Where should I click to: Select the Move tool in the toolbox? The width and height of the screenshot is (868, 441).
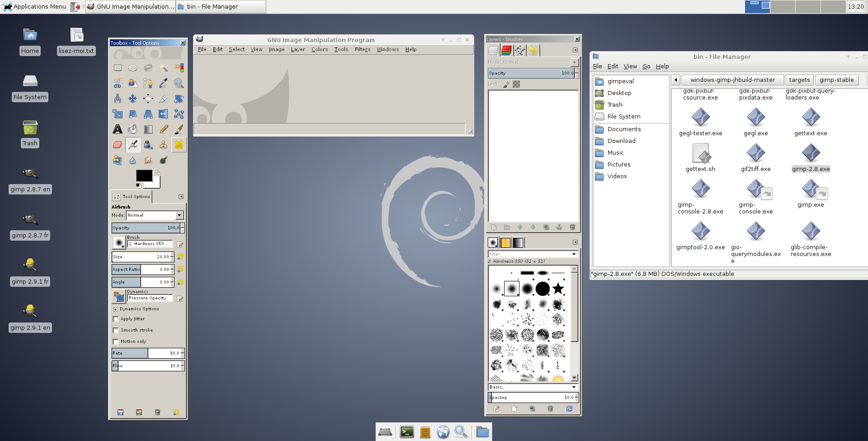(x=133, y=99)
